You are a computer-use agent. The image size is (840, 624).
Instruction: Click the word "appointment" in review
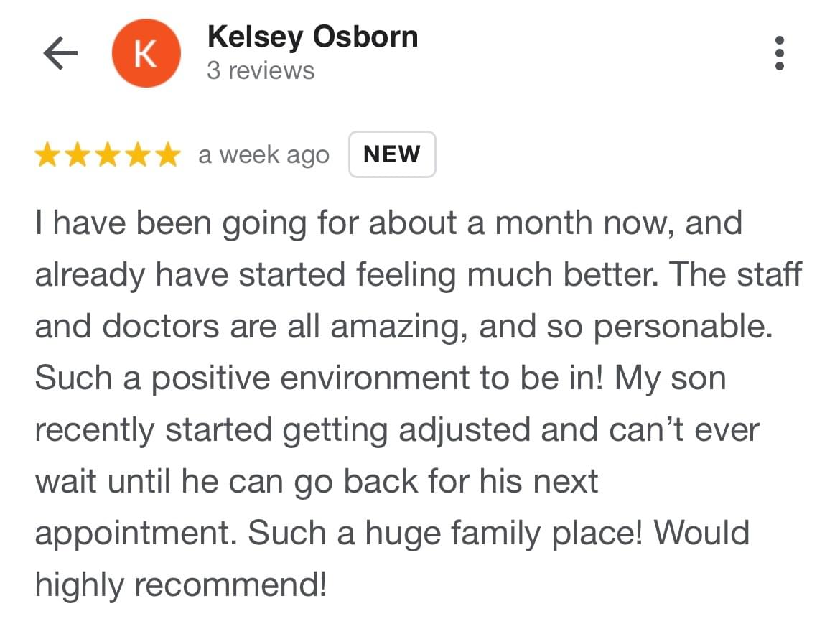[x=135, y=534]
